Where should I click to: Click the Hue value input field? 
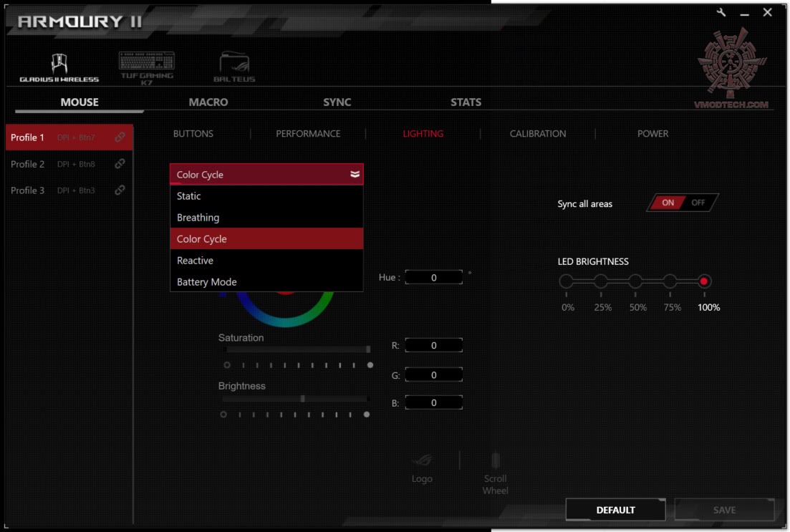click(x=433, y=278)
